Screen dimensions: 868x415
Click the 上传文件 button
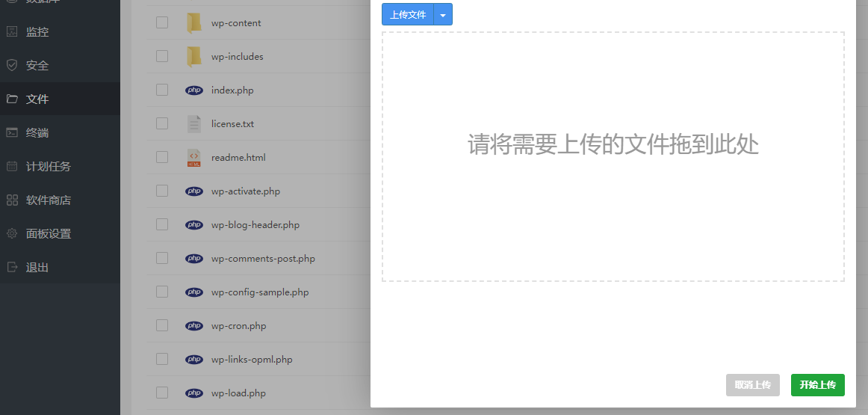(x=408, y=15)
